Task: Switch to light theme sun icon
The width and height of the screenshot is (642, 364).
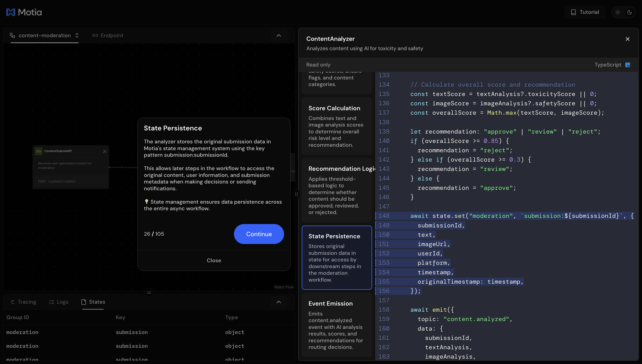Action: click(618, 12)
